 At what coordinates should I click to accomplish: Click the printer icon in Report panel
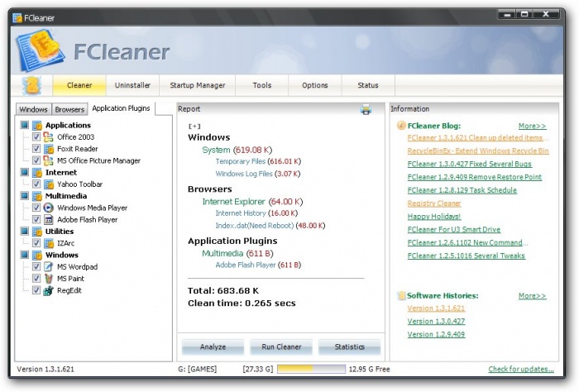pos(366,109)
